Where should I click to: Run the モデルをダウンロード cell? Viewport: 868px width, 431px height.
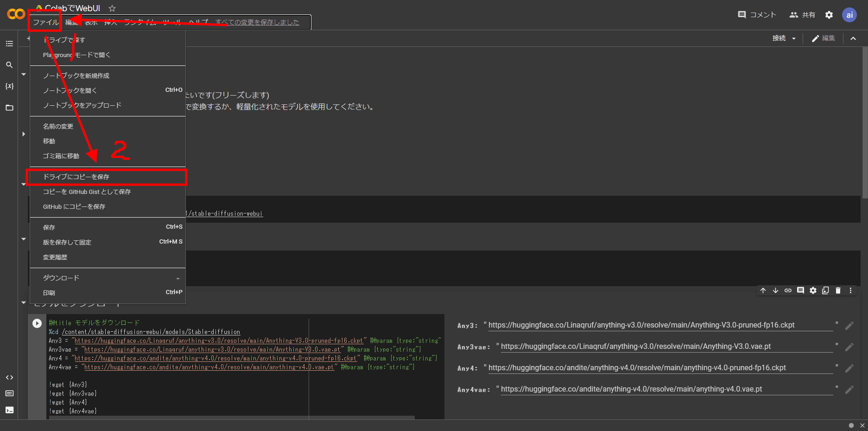point(37,323)
